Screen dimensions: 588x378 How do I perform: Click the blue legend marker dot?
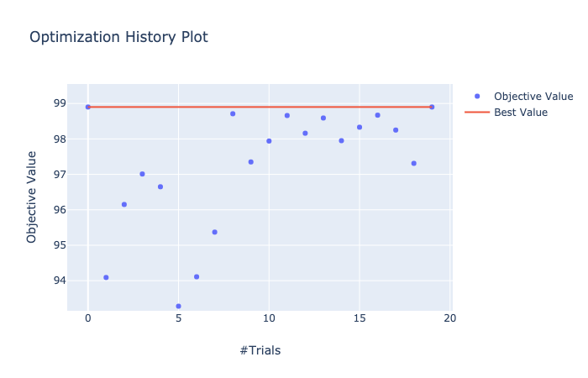click(x=477, y=97)
